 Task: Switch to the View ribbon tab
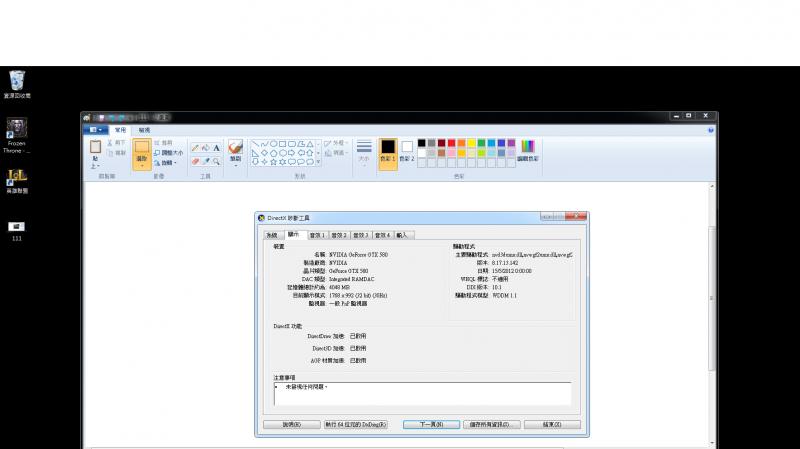[144, 130]
